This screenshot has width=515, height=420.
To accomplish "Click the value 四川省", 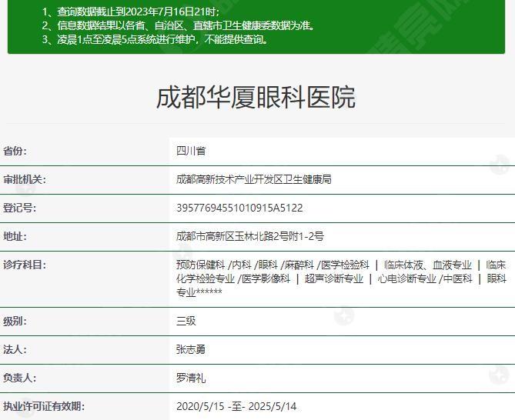I will pyautogui.click(x=191, y=151).
